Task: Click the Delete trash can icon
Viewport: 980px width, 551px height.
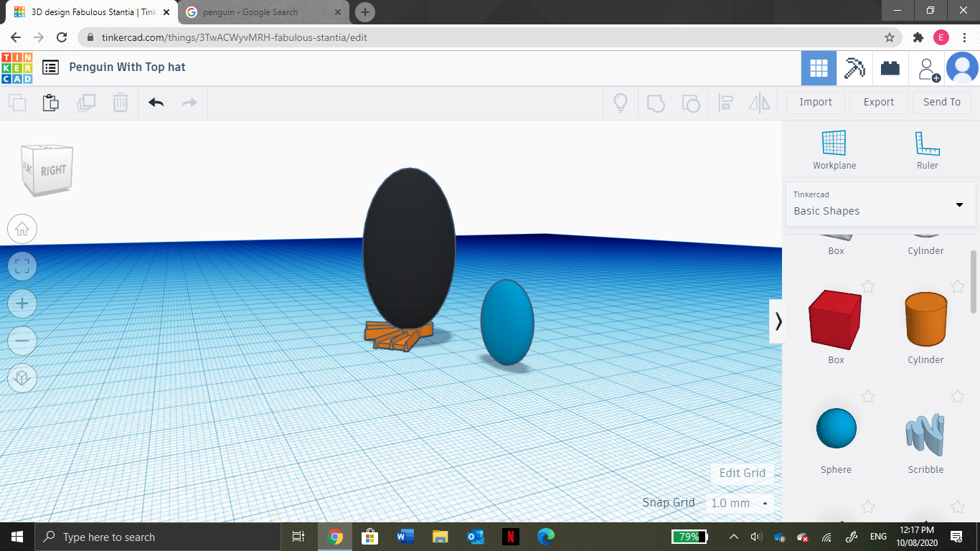Action: pyautogui.click(x=121, y=103)
